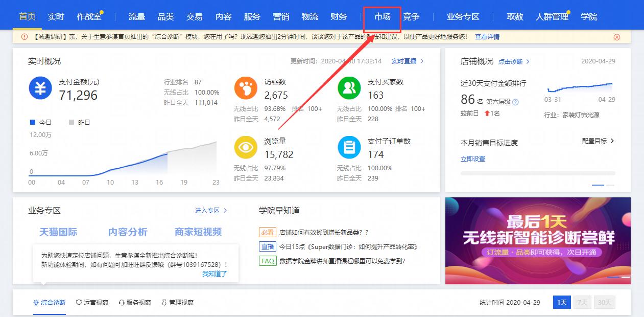Click the 综合诊断 diagnosis icon
This screenshot has width=644, height=317.
click(x=36, y=302)
